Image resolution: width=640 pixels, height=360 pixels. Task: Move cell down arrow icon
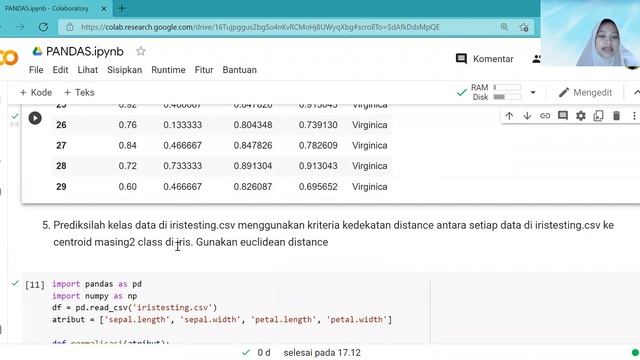point(527,116)
